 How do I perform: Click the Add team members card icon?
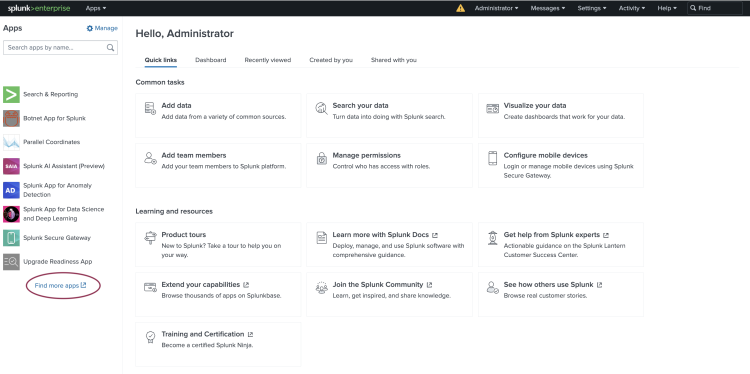click(x=150, y=158)
